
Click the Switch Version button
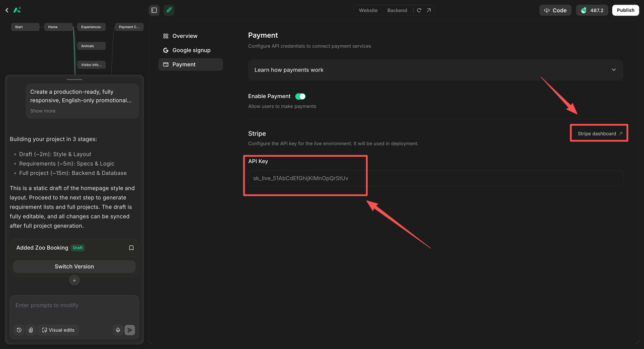click(x=74, y=266)
